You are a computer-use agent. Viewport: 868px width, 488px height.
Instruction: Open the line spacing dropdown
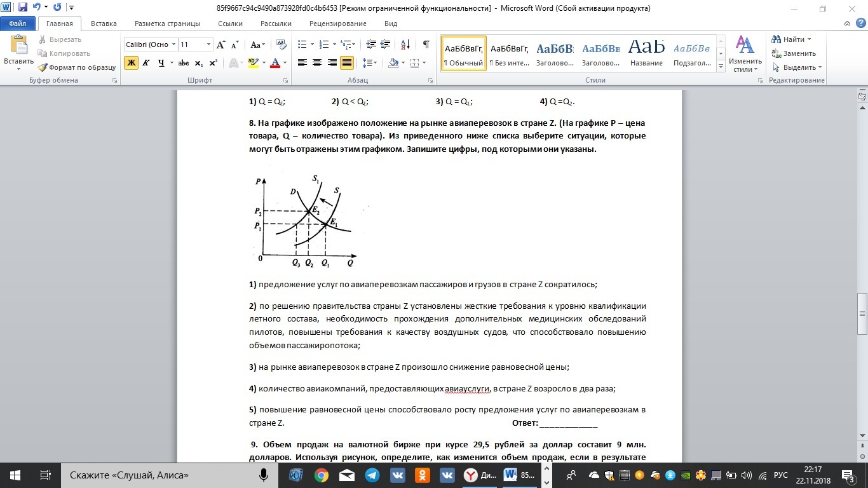point(369,63)
